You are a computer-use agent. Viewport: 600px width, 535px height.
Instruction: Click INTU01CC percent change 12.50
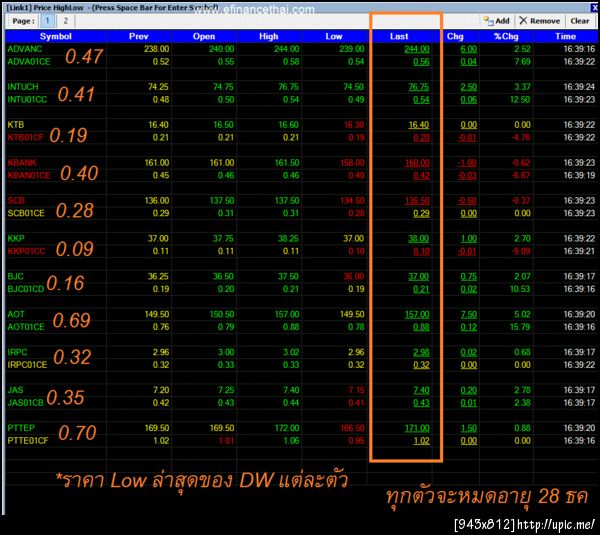tap(520, 99)
